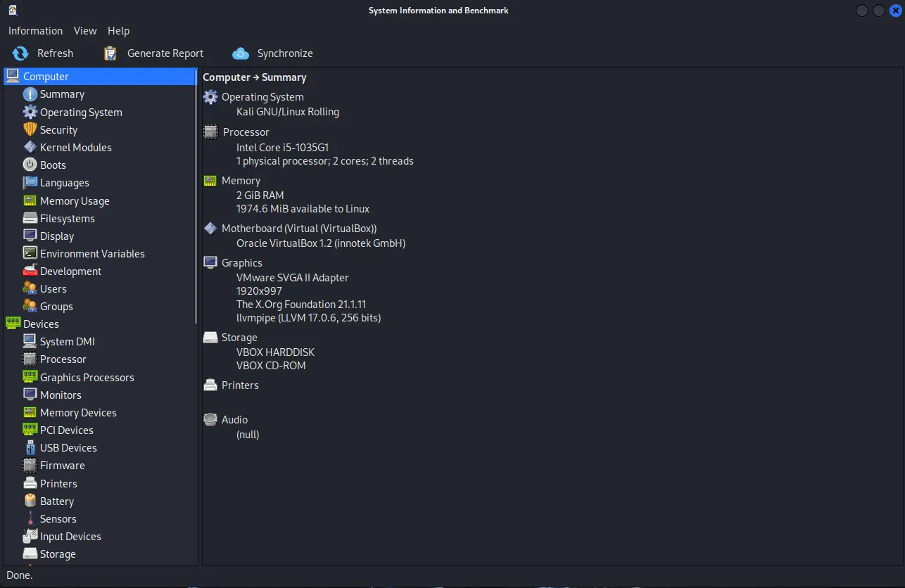The width and height of the screenshot is (905, 588).
Task: Open the Help menu
Action: tap(118, 31)
